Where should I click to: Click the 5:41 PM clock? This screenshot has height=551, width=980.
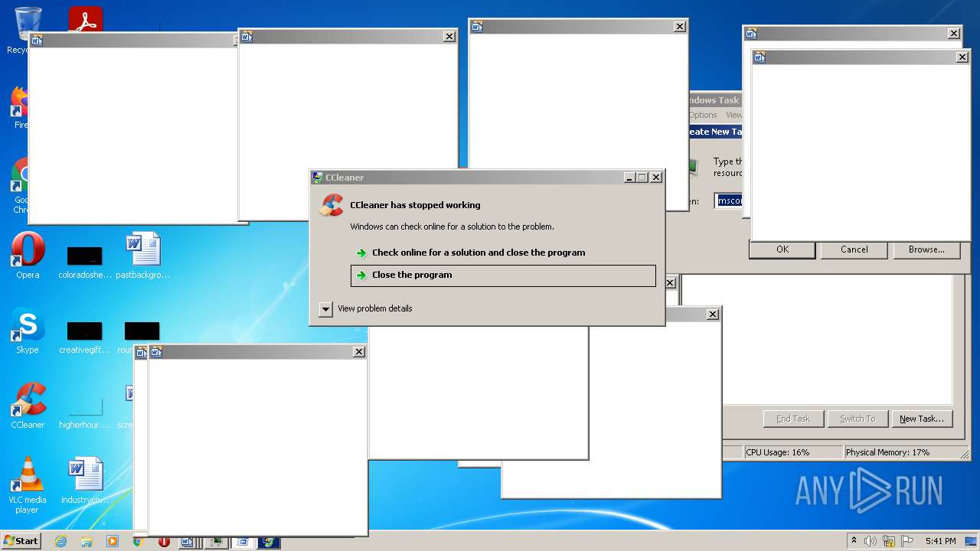coord(940,541)
